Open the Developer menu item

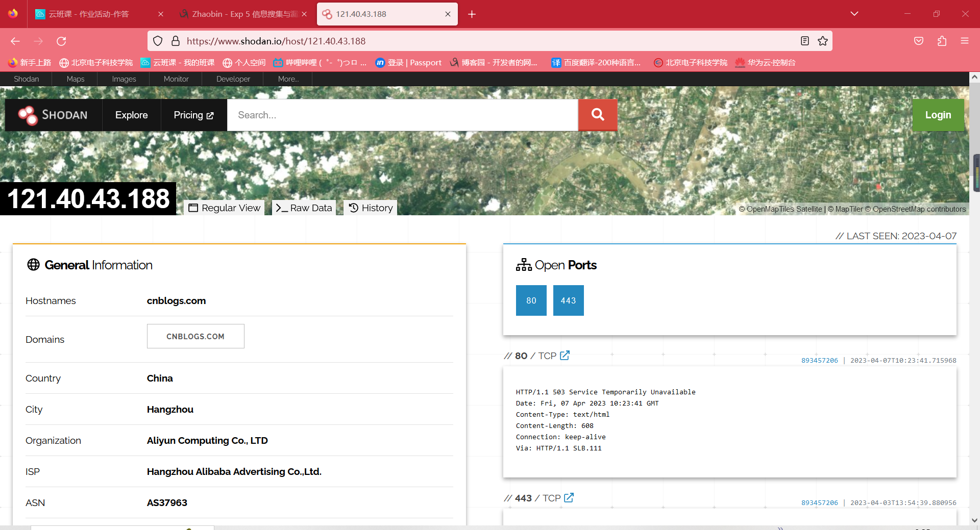[233, 79]
